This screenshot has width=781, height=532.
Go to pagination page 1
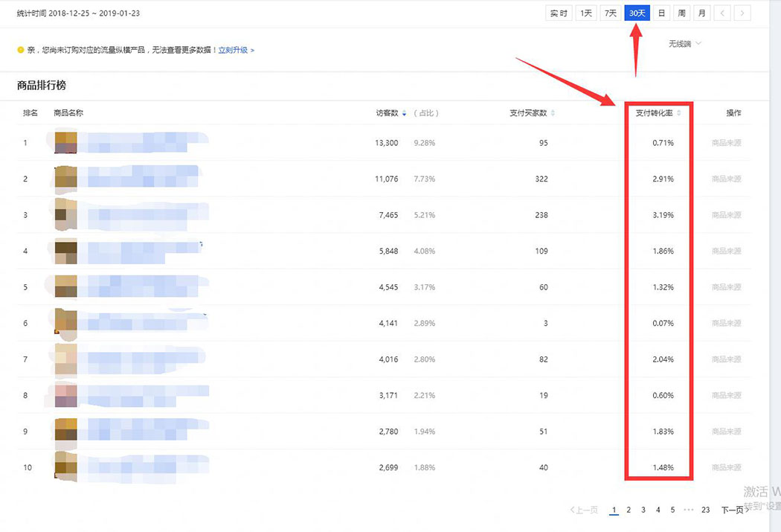(614, 510)
